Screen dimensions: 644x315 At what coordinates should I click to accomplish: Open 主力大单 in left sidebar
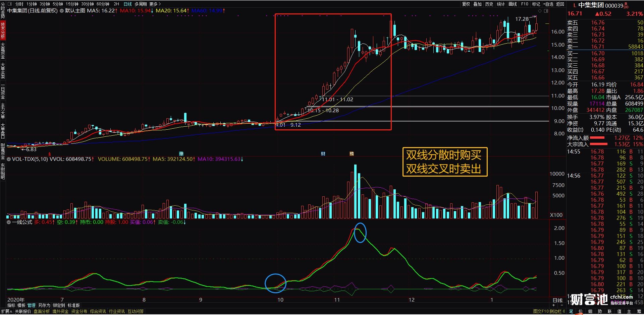tap(3, 111)
